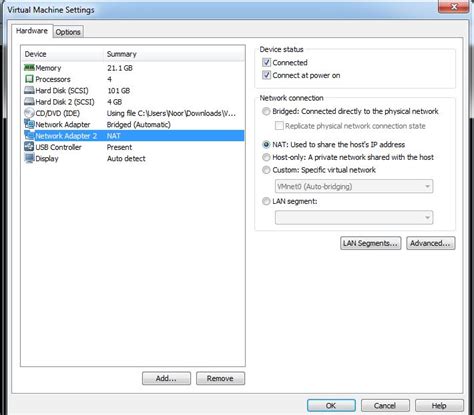Select the Memory row label
This screenshot has width=474, height=415.
[48, 68]
